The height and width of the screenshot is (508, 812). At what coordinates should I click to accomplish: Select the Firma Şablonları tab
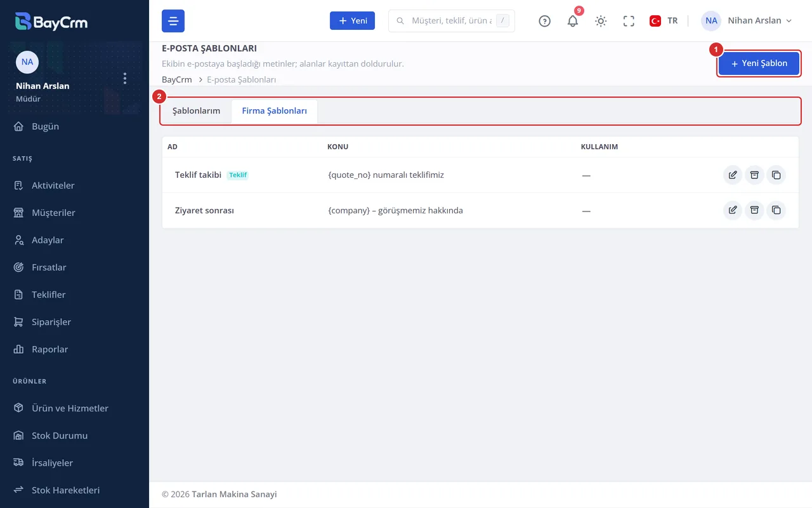pos(275,111)
